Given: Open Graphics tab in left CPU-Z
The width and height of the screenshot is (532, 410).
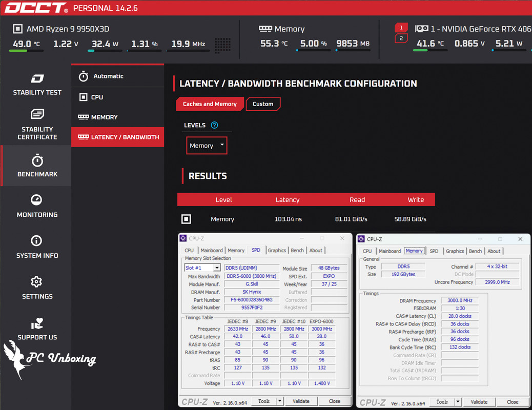Looking at the screenshot, I should pos(277,250).
